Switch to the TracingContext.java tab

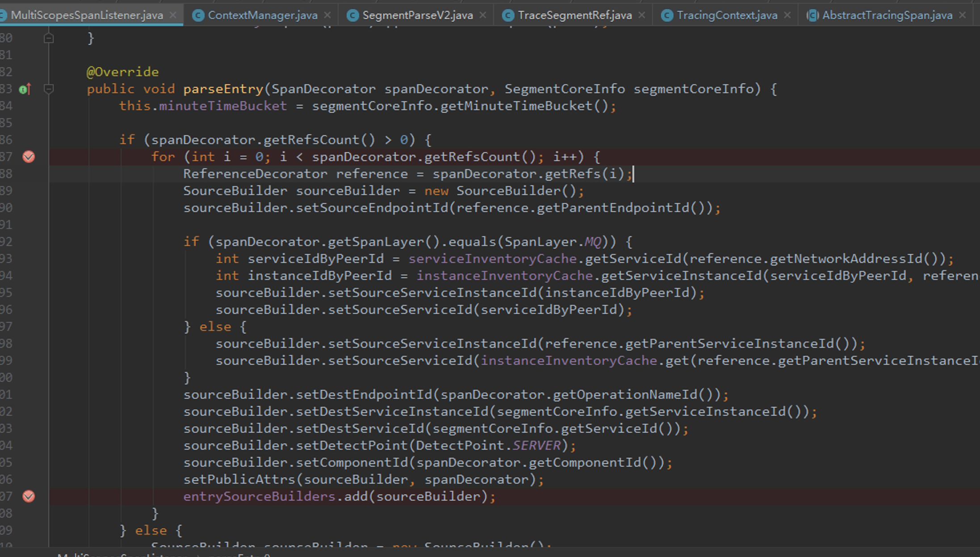[728, 15]
